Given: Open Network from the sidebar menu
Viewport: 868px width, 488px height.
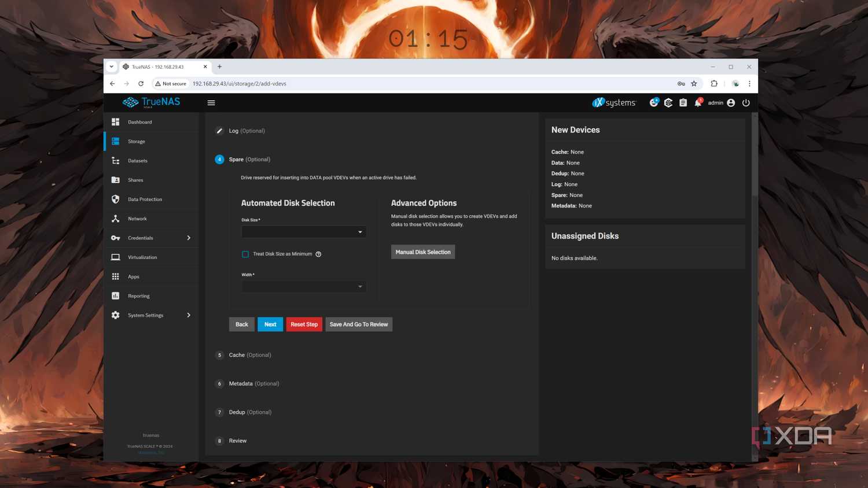Looking at the screenshot, I should click(137, 219).
